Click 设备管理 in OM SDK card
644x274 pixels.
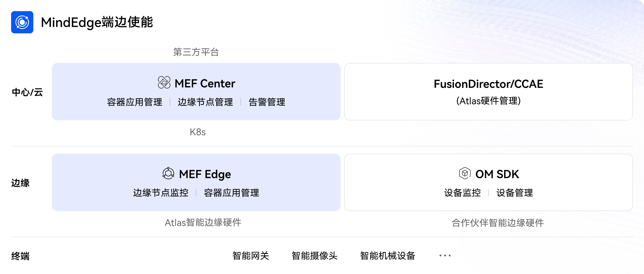[x=514, y=193]
